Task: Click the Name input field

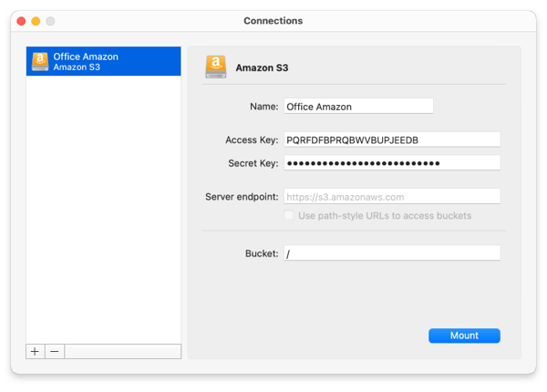Action: pyautogui.click(x=358, y=106)
